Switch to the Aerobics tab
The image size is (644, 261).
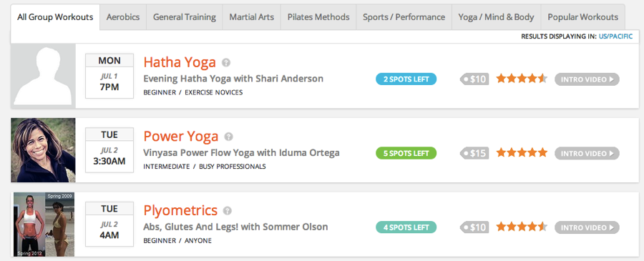[x=123, y=17]
